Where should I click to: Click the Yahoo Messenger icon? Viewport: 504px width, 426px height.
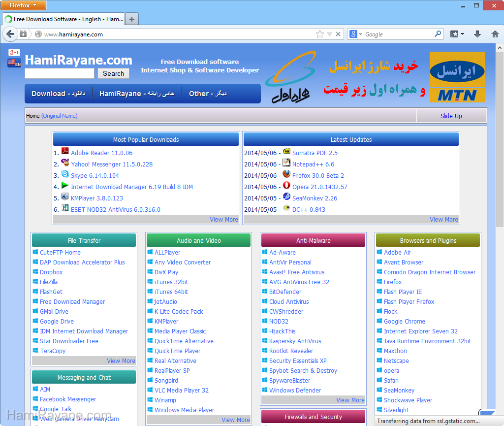click(x=65, y=163)
